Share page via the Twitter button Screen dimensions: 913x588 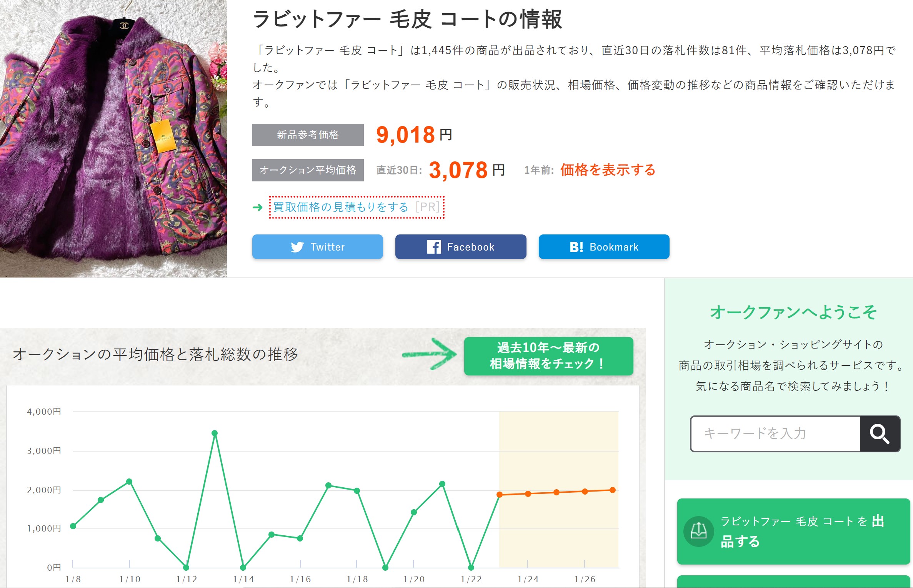pyautogui.click(x=317, y=247)
